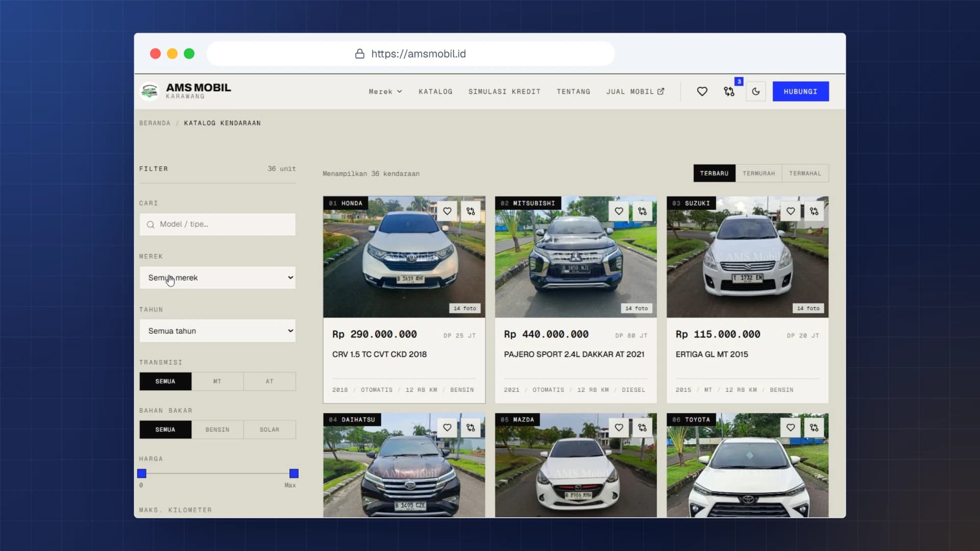The height and width of the screenshot is (551, 980).
Task: Click the Hubungi button
Action: [800, 91]
